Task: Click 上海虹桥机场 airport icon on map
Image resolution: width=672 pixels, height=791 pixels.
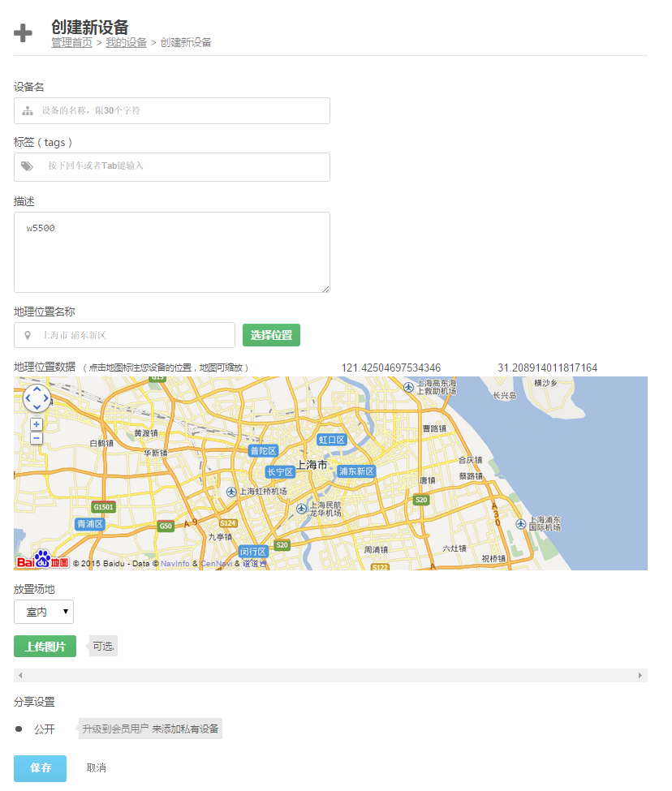Action: click(231, 492)
